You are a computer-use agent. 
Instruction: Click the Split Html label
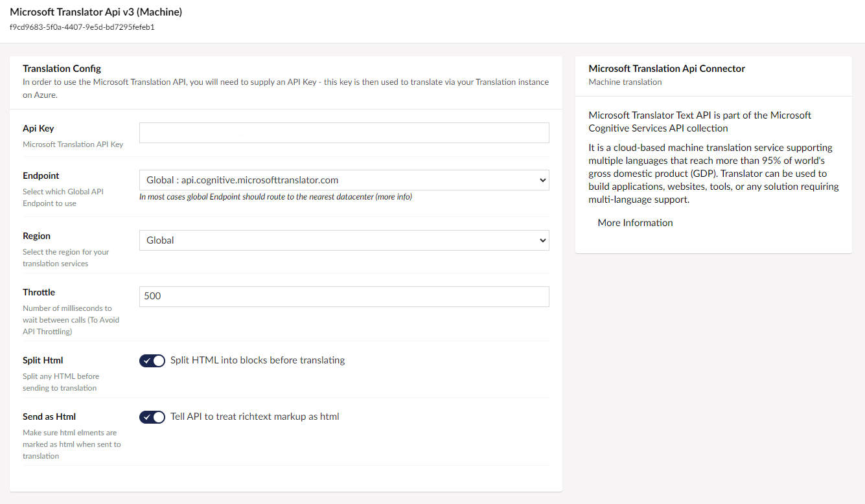tap(43, 361)
